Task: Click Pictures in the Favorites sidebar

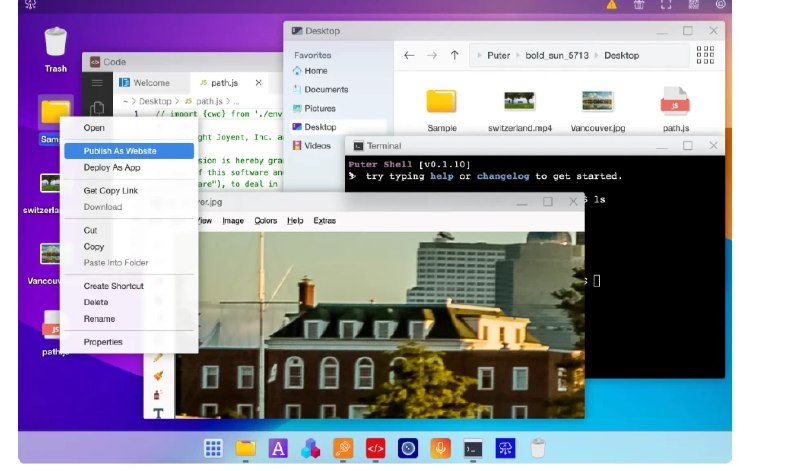Action: tap(320, 108)
